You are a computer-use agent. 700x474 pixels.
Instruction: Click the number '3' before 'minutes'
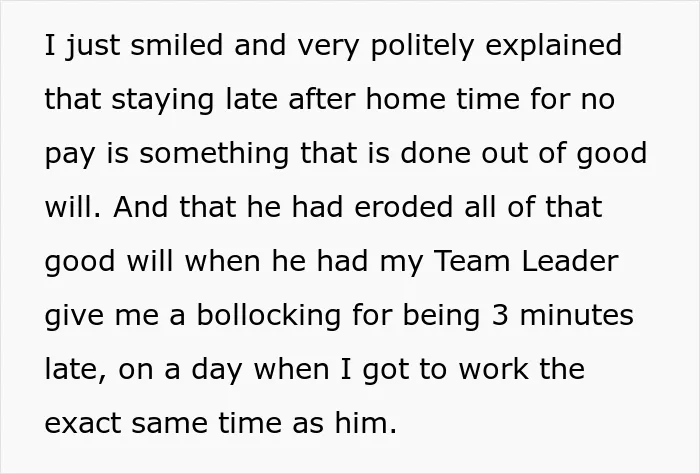(500, 315)
